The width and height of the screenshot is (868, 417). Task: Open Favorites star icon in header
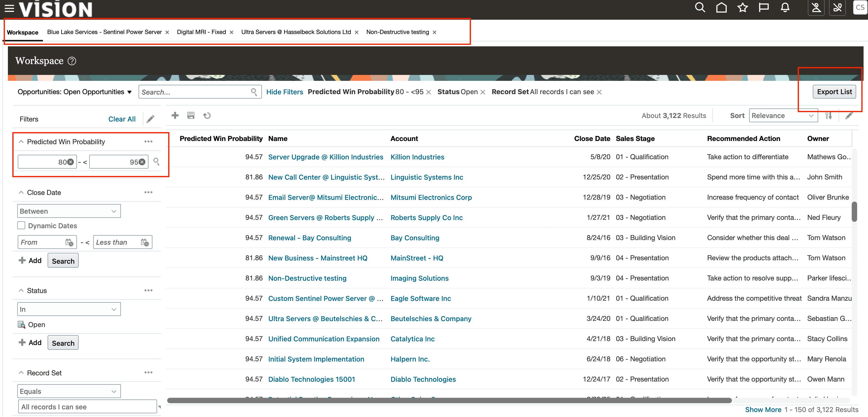742,7
